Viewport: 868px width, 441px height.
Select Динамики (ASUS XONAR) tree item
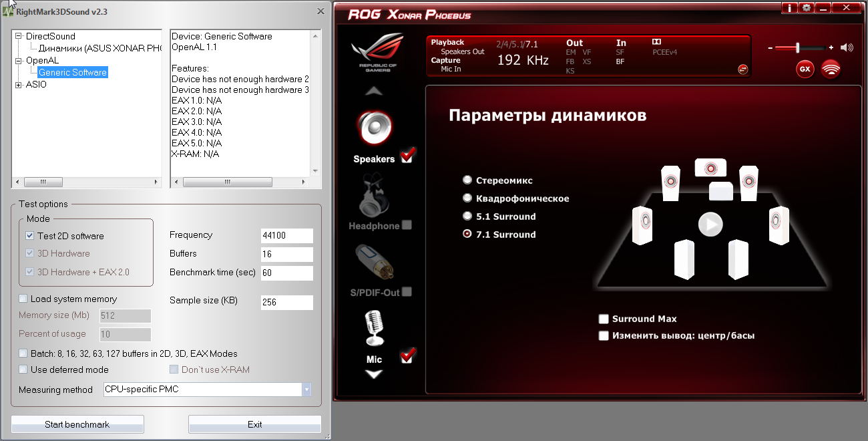[x=99, y=48]
